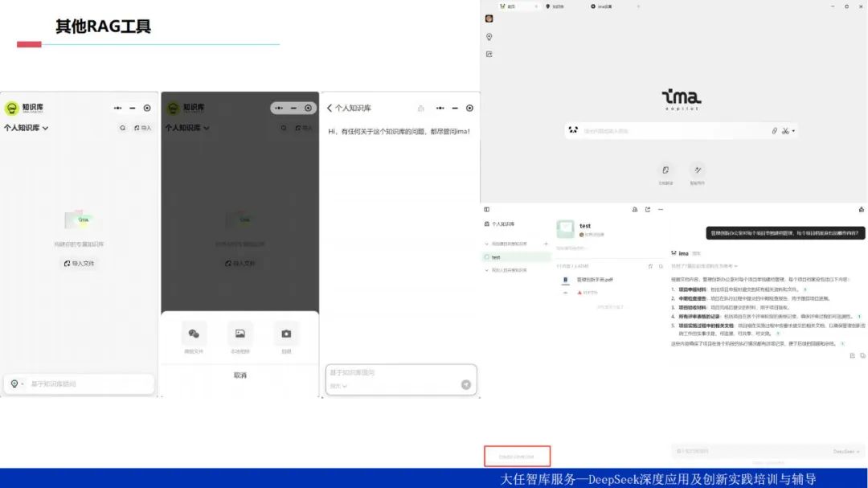
Task: Click the import icon in the file list header
Action: (x=650, y=266)
